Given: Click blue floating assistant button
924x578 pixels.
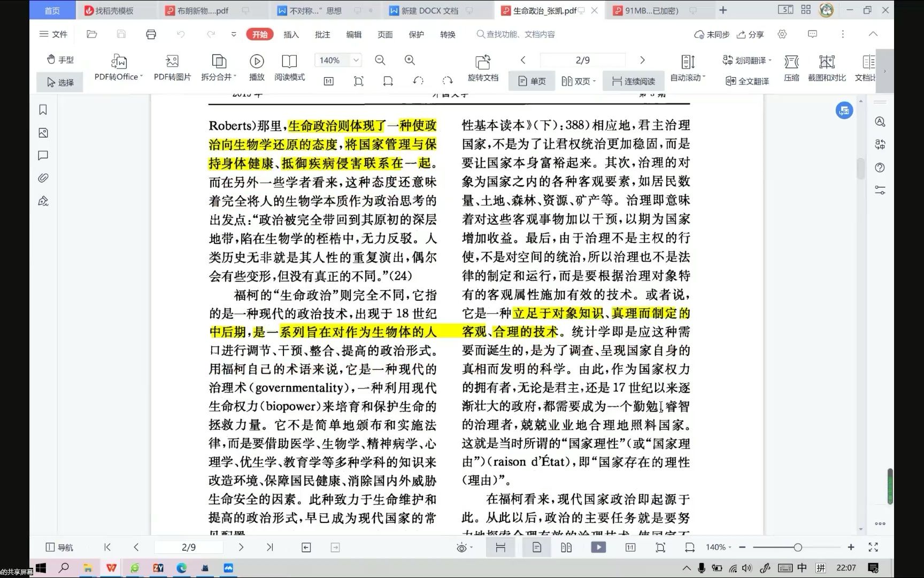Looking at the screenshot, I should coord(844,111).
